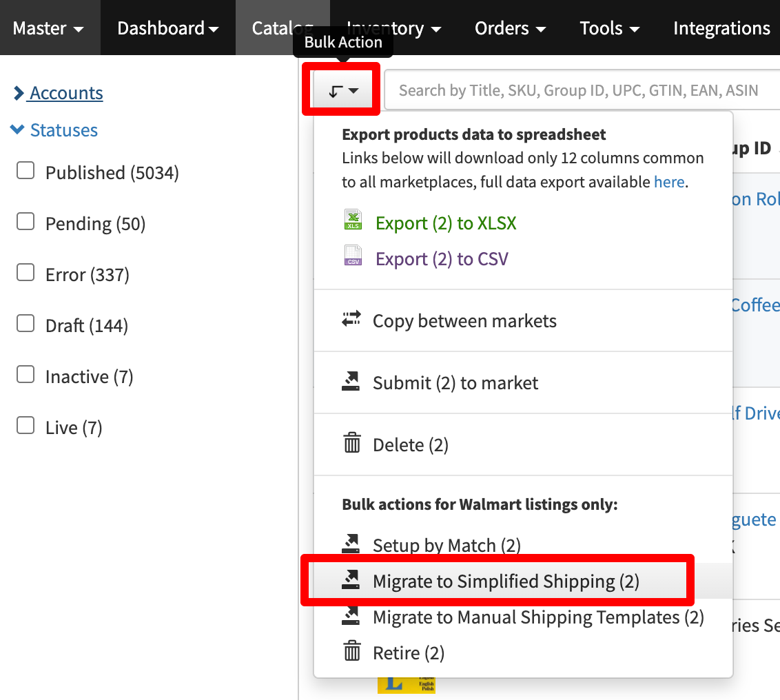Click the Delete trash can icon
The image size is (780, 700).
352,443
